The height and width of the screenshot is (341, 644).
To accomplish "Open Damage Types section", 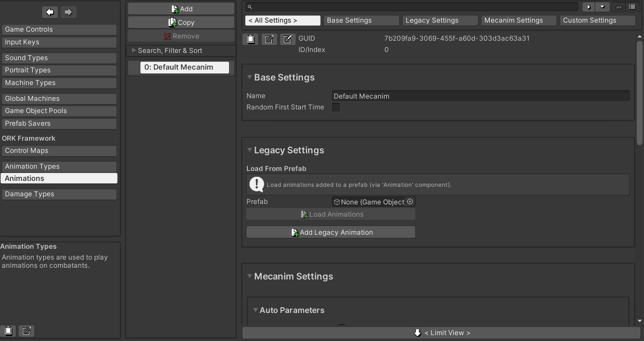I will click(x=59, y=194).
